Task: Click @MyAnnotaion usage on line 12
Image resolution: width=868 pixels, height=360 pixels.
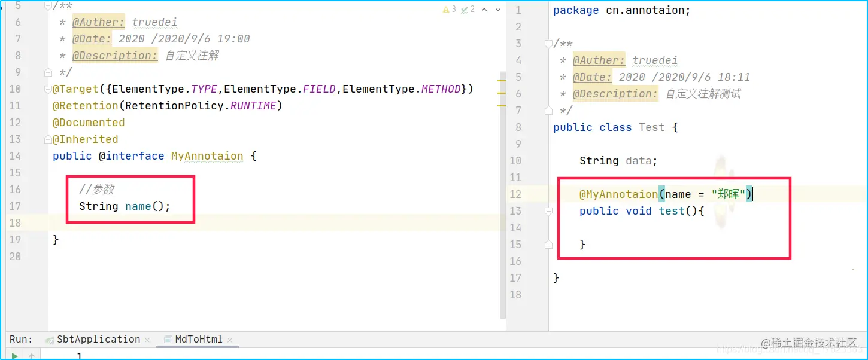Action: [618, 194]
